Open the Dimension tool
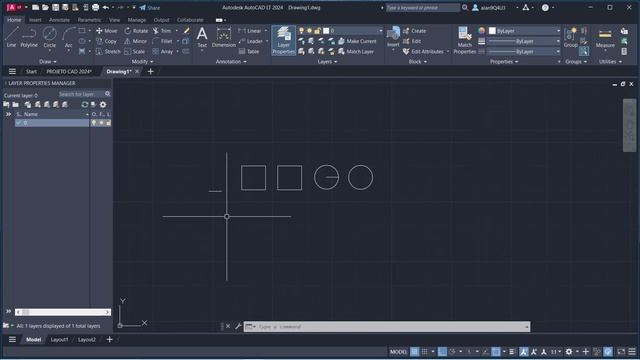Image resolution: width=640 pixels, height=360 pixels. click(224, 37)
